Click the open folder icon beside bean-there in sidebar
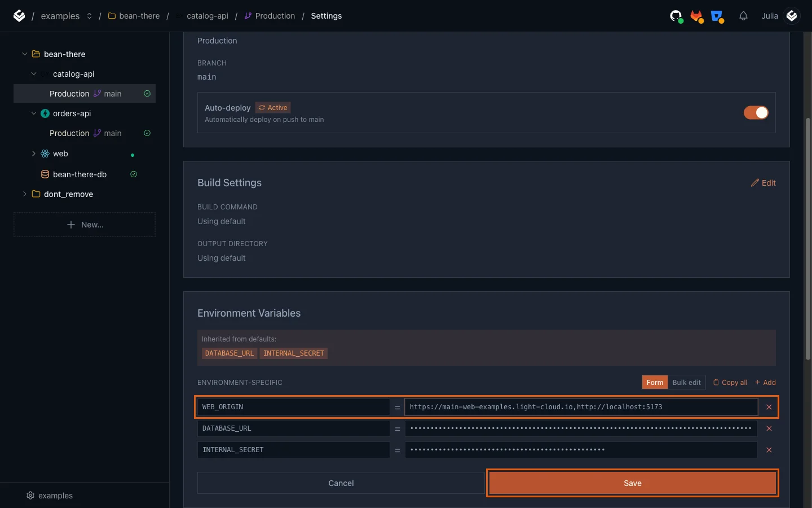The width and height of the screenshot is (812, 508). pyautogui.click(x=36, y=54)
